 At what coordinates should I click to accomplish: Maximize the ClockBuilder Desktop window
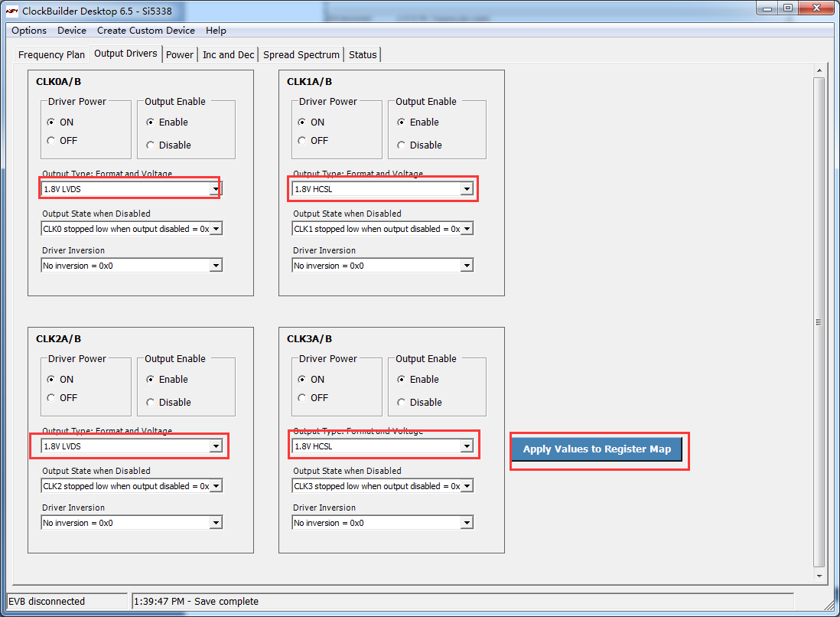pyautogui.click(x=787, y=8)
